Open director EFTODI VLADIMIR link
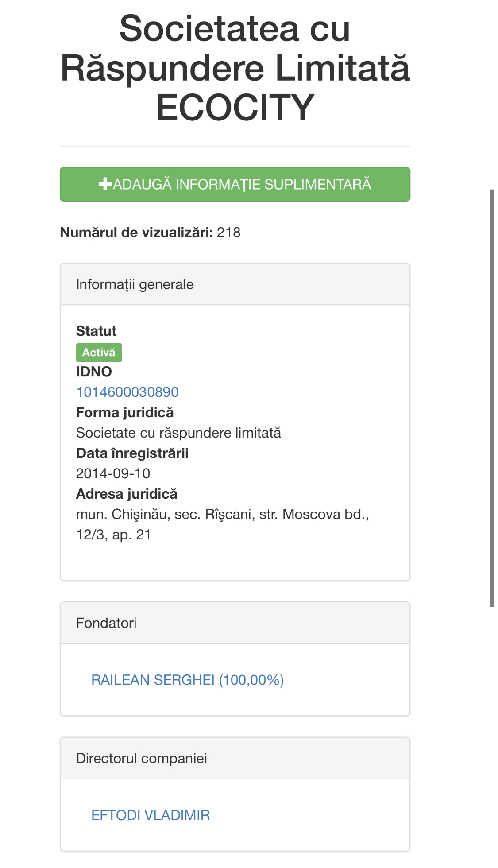This screenshot has height=868, width=498. tap(151, 815)
